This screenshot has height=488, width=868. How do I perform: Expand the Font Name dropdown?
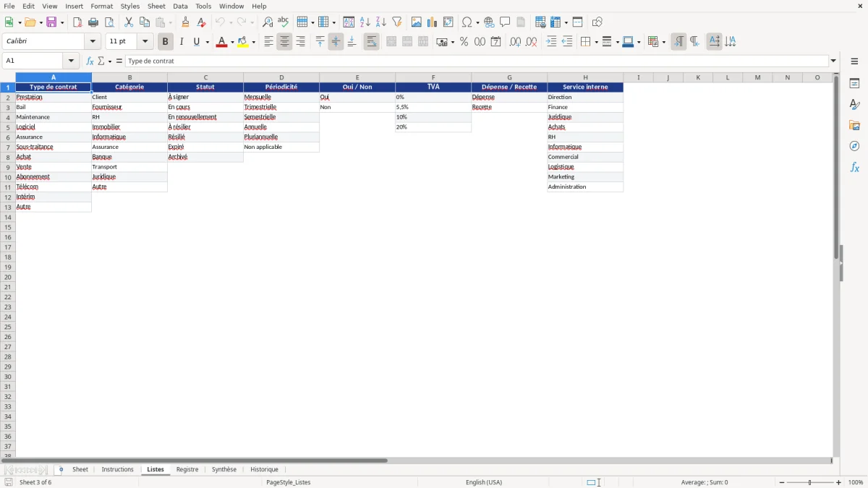(x=93, y=42)
